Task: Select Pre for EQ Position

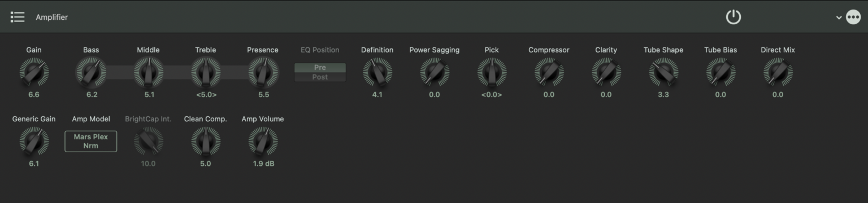Action: point(320,68)
